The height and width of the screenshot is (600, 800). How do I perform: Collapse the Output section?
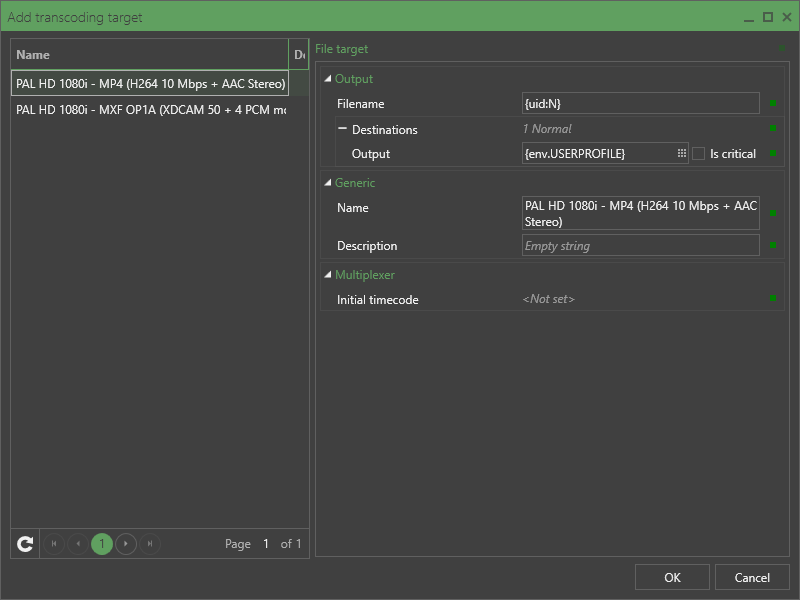pyautogui.click(x=328, y=79)
